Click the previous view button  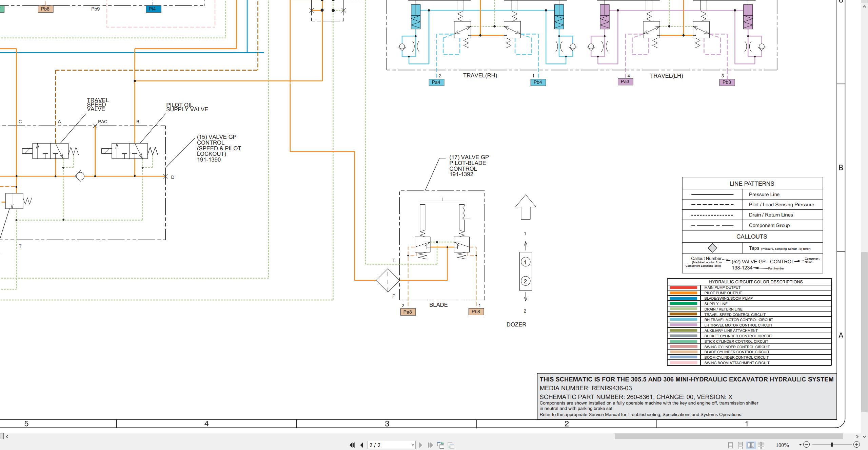pos(441,445)
